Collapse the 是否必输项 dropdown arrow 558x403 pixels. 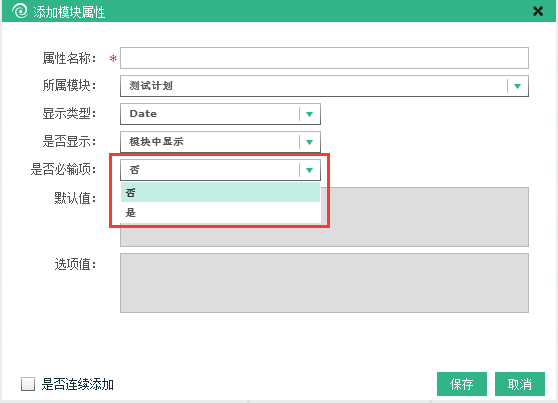[x=309, y=170]
